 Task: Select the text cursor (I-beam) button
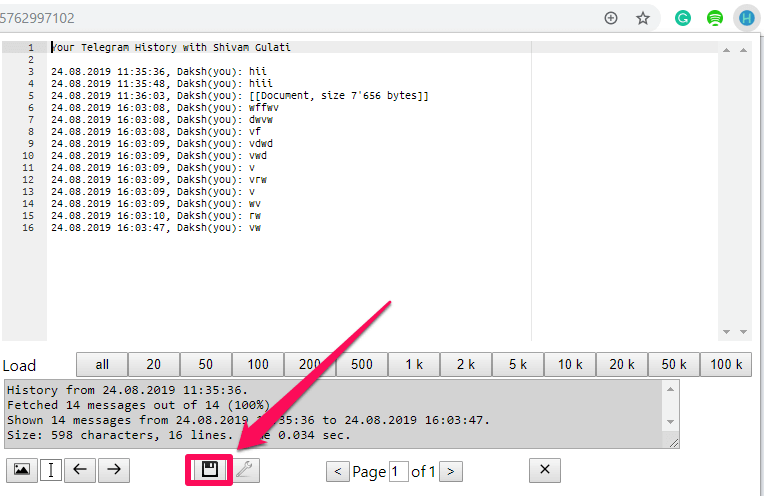click(x=51, y=470)
